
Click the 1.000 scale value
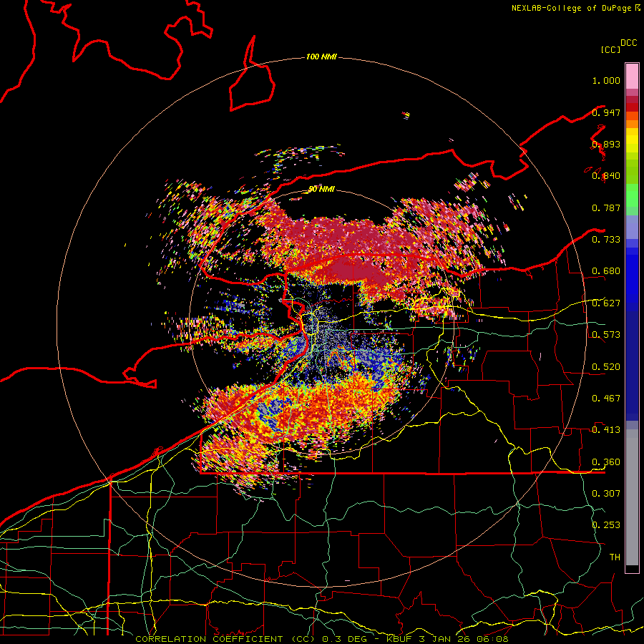tap(606, 80)
